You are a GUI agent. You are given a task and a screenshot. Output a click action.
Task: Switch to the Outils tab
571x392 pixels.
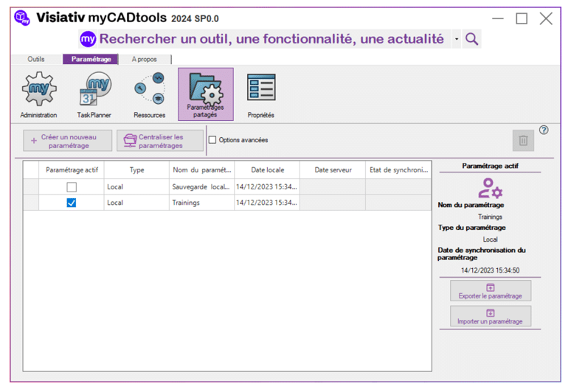tap(36, 59)
